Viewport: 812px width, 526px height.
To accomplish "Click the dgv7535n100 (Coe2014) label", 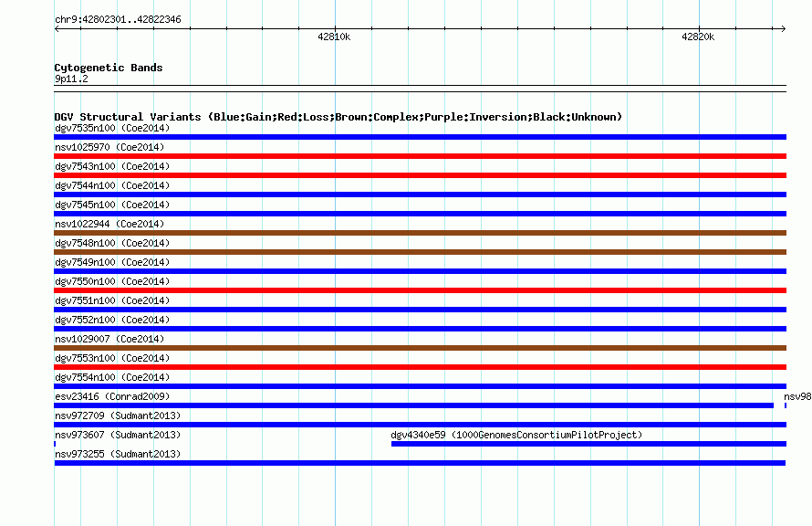I will pos(112,128).
